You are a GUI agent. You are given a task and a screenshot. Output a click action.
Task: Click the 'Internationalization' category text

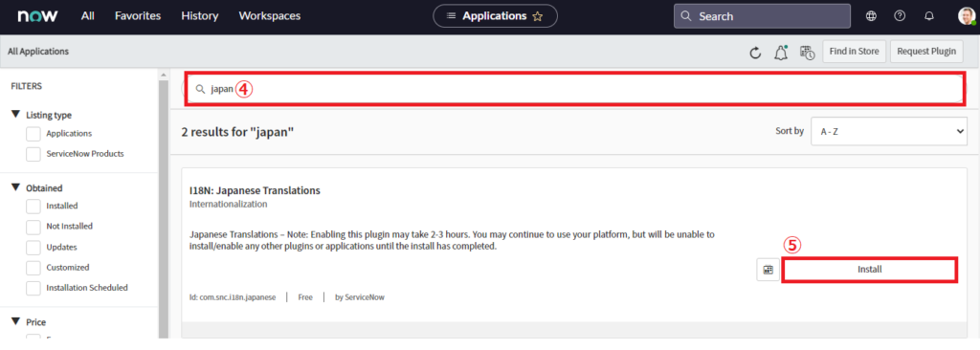(228, 205)
